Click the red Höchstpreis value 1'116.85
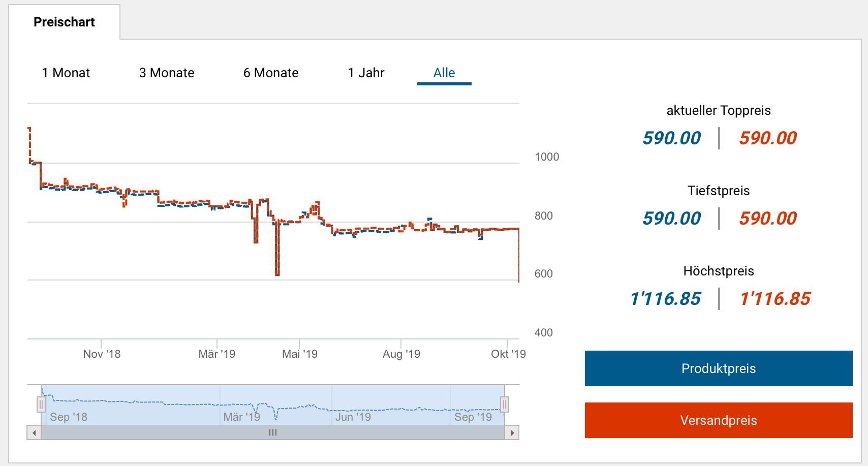The width and height of the screenshot is (868, 466). click(775, 299)
